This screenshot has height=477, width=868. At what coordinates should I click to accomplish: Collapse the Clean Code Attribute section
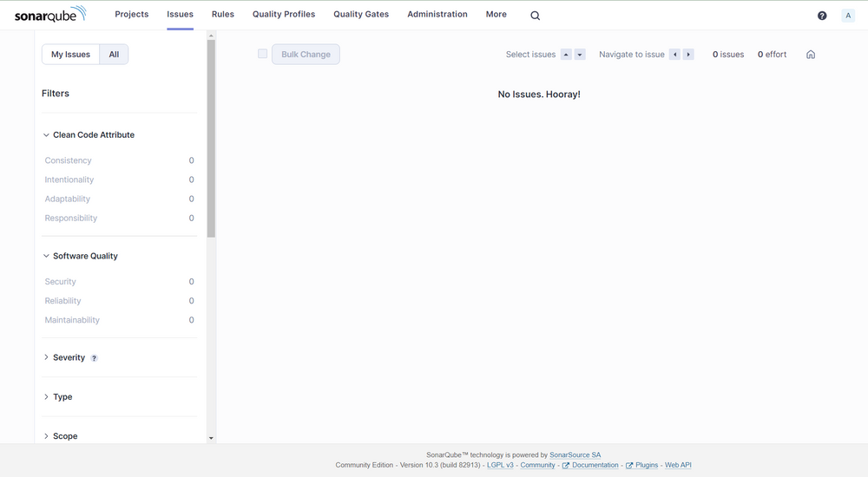click(x=87, y=135)
